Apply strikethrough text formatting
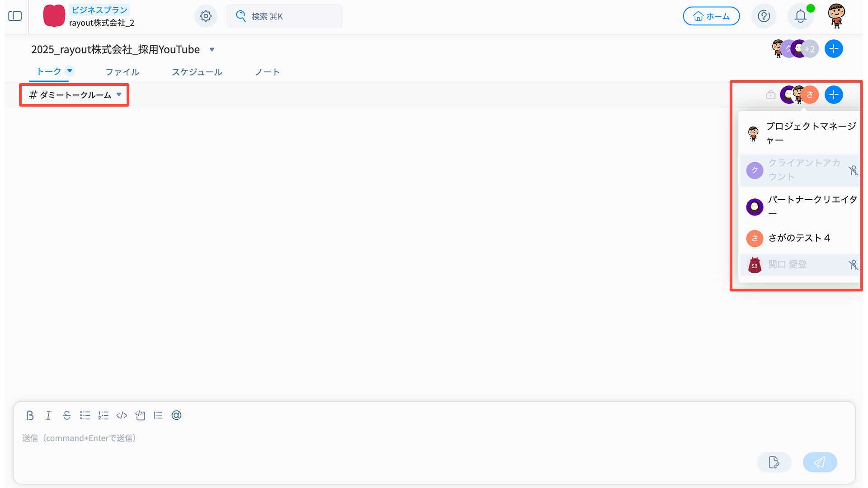This screenshot has width=868, height=488. [x=67, y=415]
